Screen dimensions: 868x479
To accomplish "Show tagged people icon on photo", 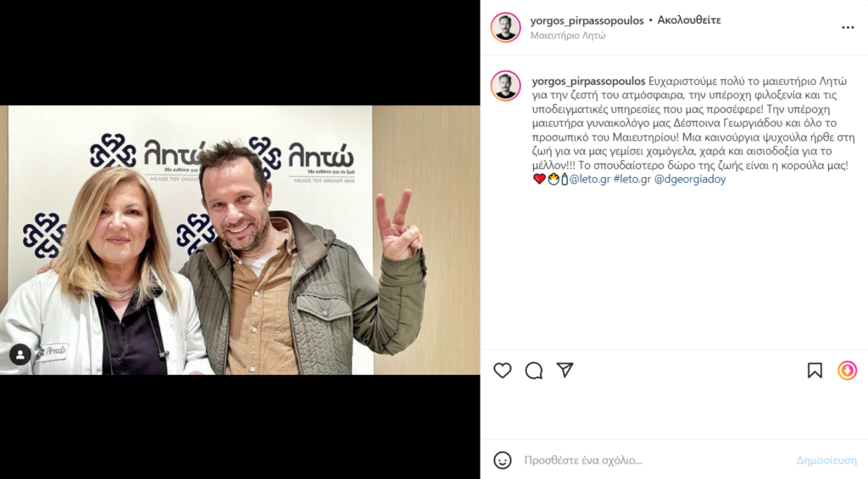I will 20,355.
